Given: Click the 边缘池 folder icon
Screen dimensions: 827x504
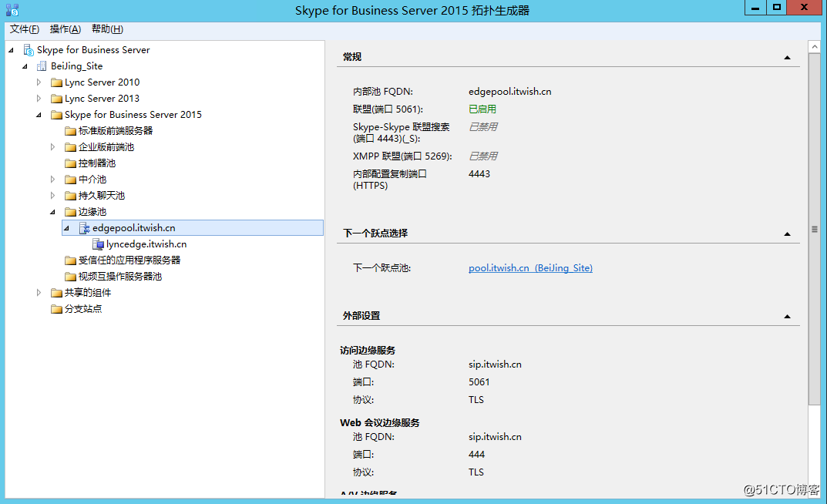Looking at the screenshot, I should (70, 212).
